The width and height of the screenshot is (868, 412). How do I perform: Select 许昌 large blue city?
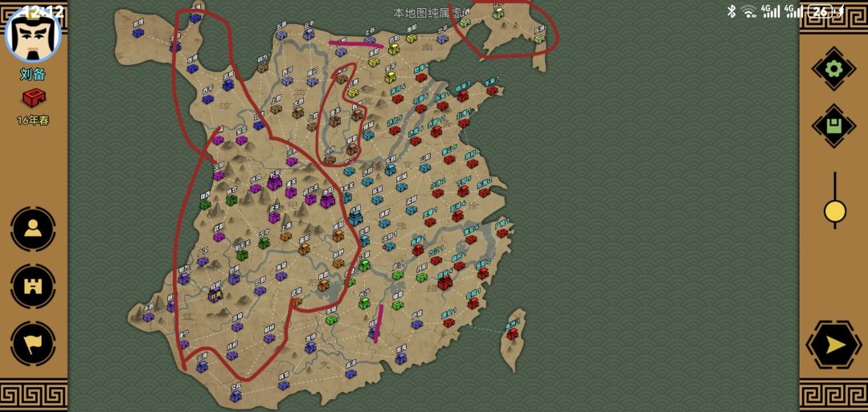tap(355, 218)
